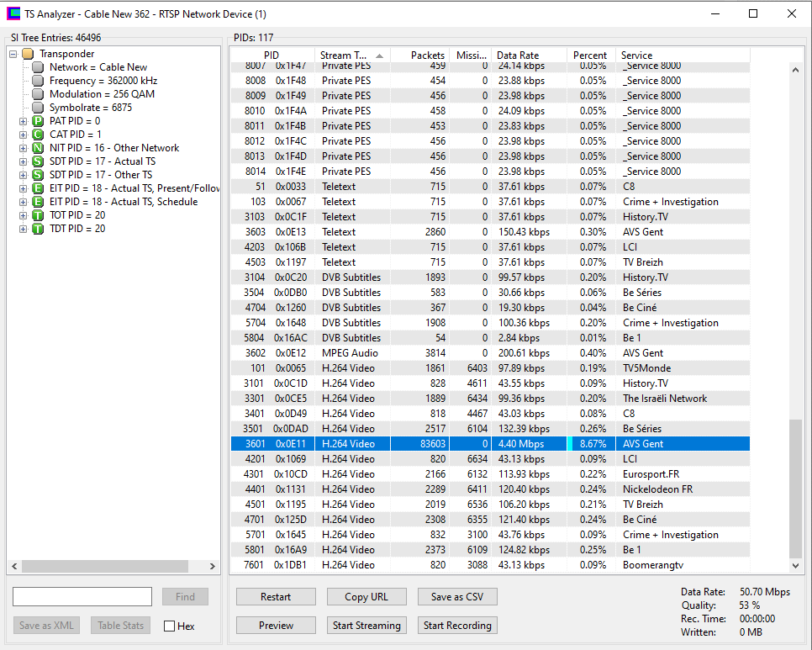Sort the list by Data Rate column
The width and height of the screenshot is (812, 650).
pyautogui.click(x=528, y=55)
